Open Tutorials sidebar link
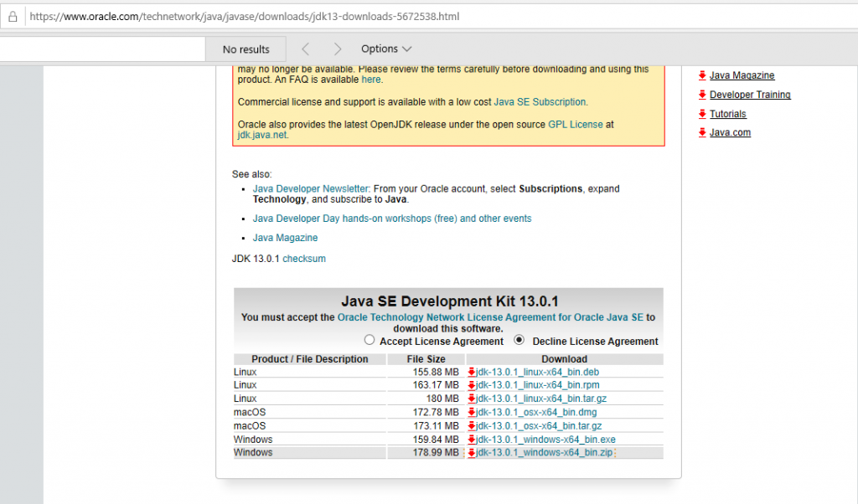The height and width of the screenshot is (504, 858). point(728,114)
